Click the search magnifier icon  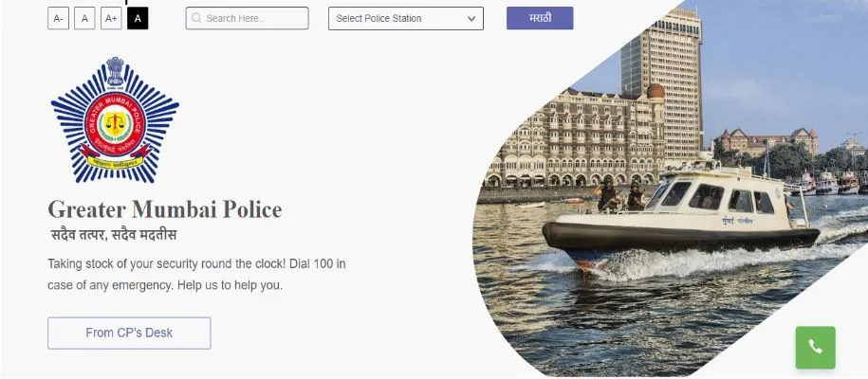pos(196,18)
